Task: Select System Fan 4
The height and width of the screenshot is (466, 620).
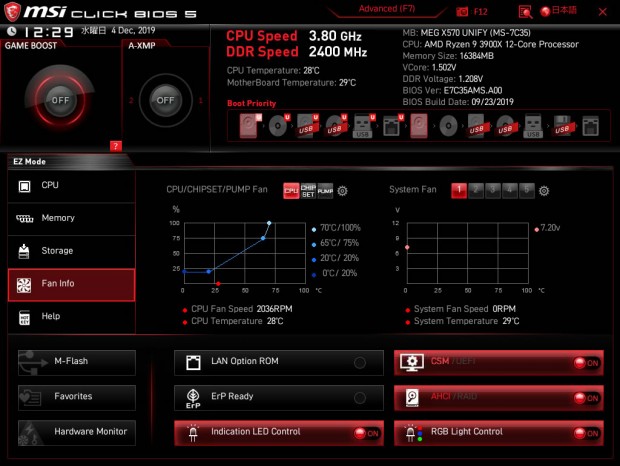Action: [x=510, y=190]
